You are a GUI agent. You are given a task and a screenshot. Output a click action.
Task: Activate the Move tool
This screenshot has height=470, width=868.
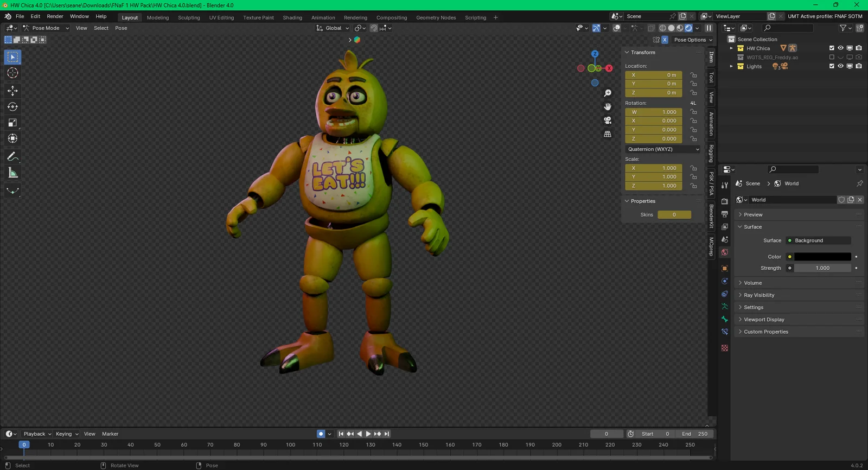[12, 90]
